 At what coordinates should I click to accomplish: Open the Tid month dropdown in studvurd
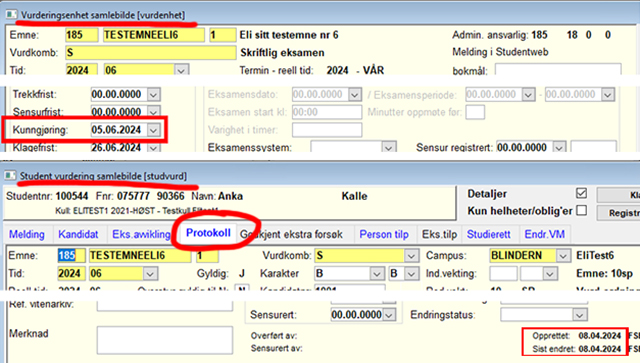pyautogui.click(x=150, y=274)
